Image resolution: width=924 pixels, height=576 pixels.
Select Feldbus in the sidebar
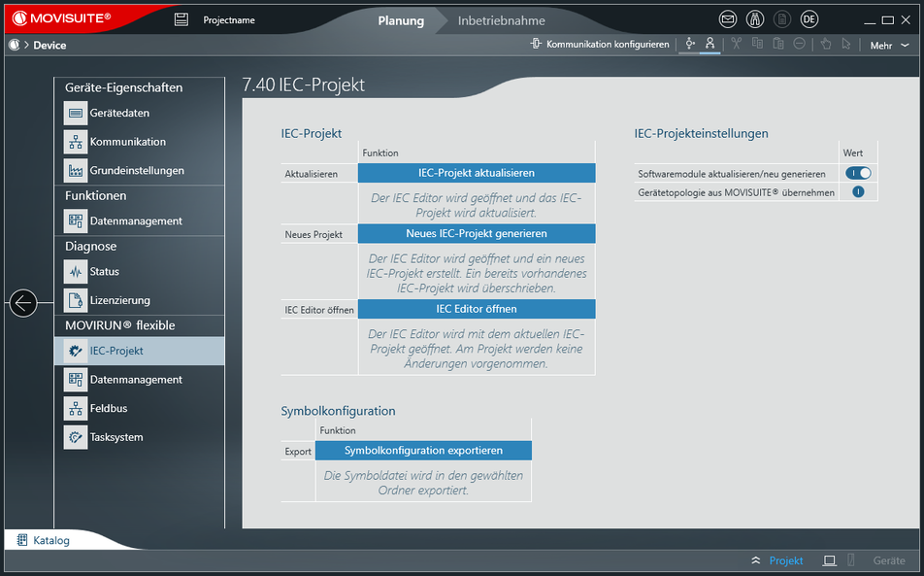[x=108, y=408]
